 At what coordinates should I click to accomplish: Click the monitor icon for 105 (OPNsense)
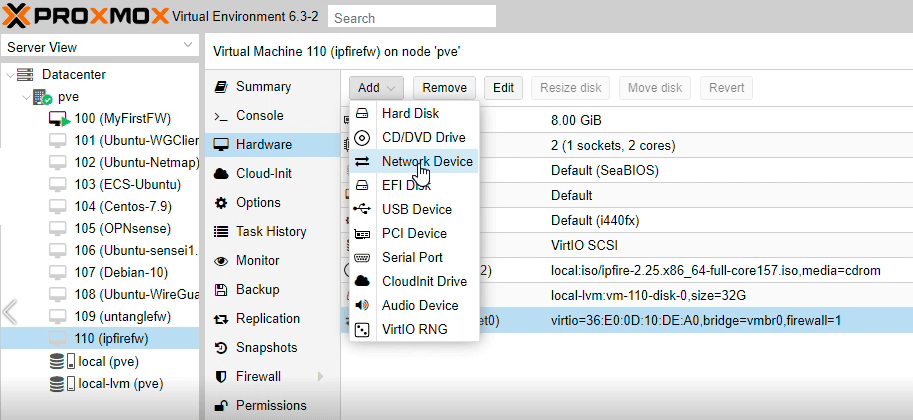click(58, 228)
